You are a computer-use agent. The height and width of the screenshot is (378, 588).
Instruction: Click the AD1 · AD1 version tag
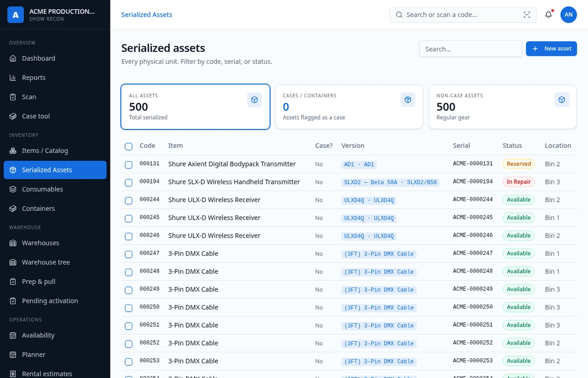coord(359,164)
